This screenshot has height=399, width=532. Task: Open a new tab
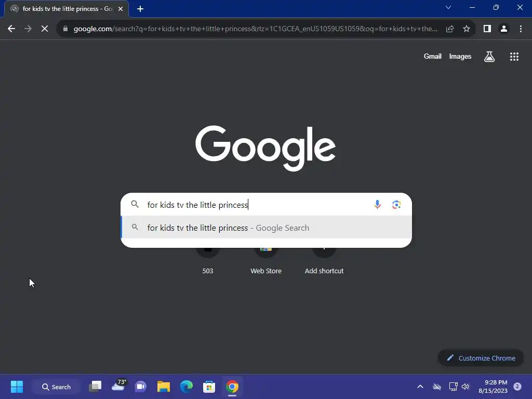(140, 9)
